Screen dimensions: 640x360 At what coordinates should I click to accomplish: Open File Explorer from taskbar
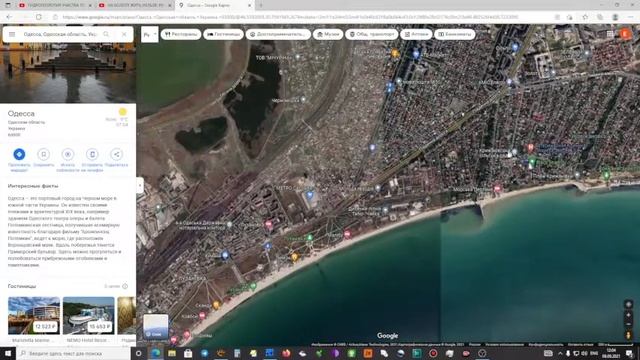[x=172, y=353]
